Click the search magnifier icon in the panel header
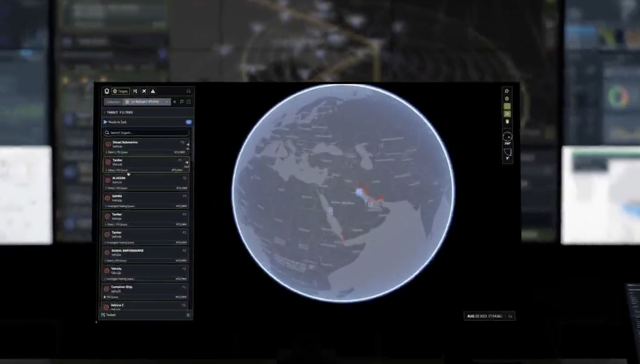The height and width of the screenshot is (364, 640). [189, 91]
